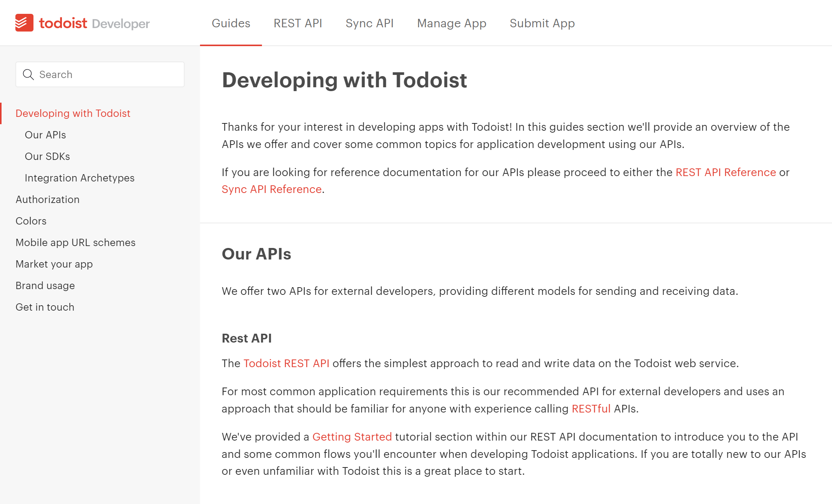Open the Submit App tab
The width and height of the screenshot is (832, 504).
click(x=542, y=23)
